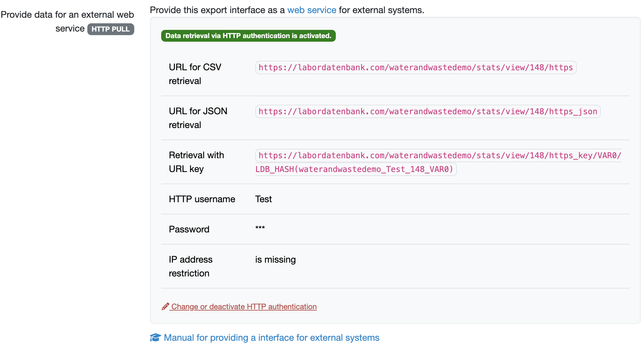The image size is (644, 346).
Task: Select the JSON retrieval URL ending https_json
Action: [427, 112]
